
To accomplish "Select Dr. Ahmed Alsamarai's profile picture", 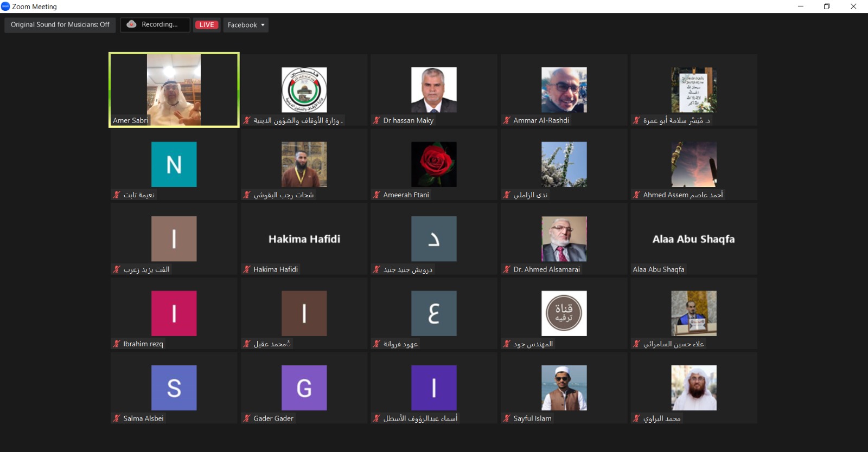I will click(564, 239).
